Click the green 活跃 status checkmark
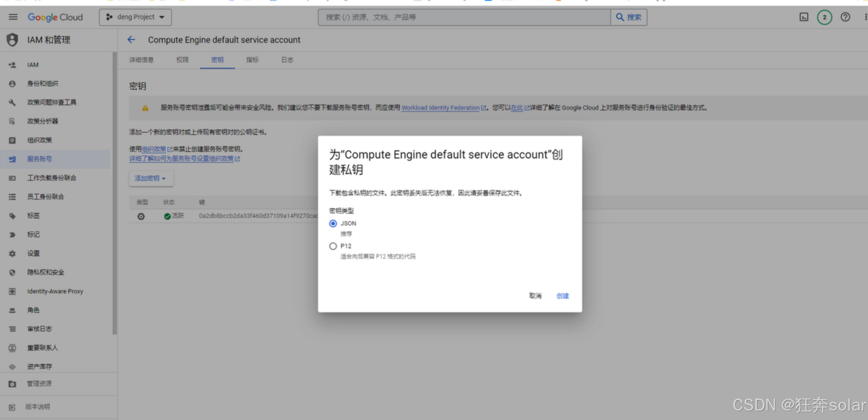868x420 pixels. 167,216
